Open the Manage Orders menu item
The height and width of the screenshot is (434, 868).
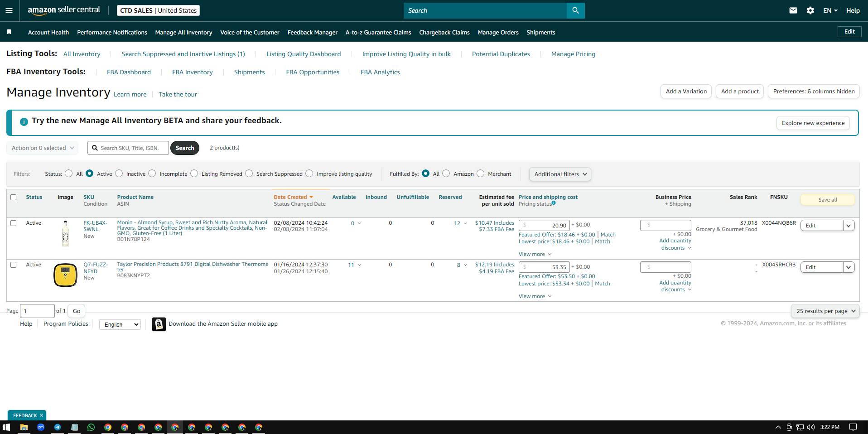(498, 32)
